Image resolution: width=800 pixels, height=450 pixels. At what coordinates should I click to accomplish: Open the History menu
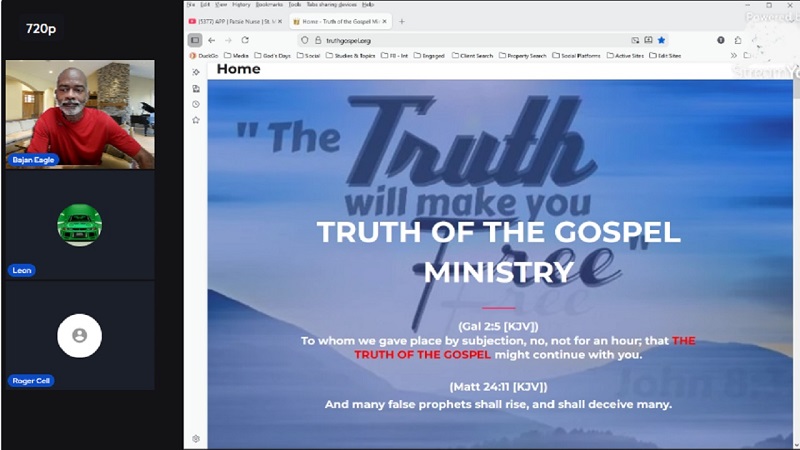click(241, 5)
